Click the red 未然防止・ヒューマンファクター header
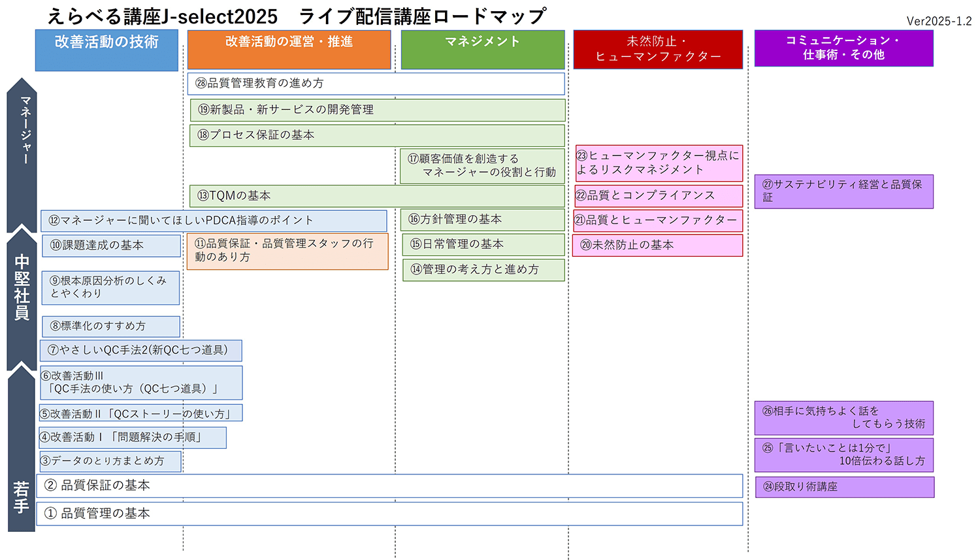This screenshot has height=560, width=980. click(658, 49)
